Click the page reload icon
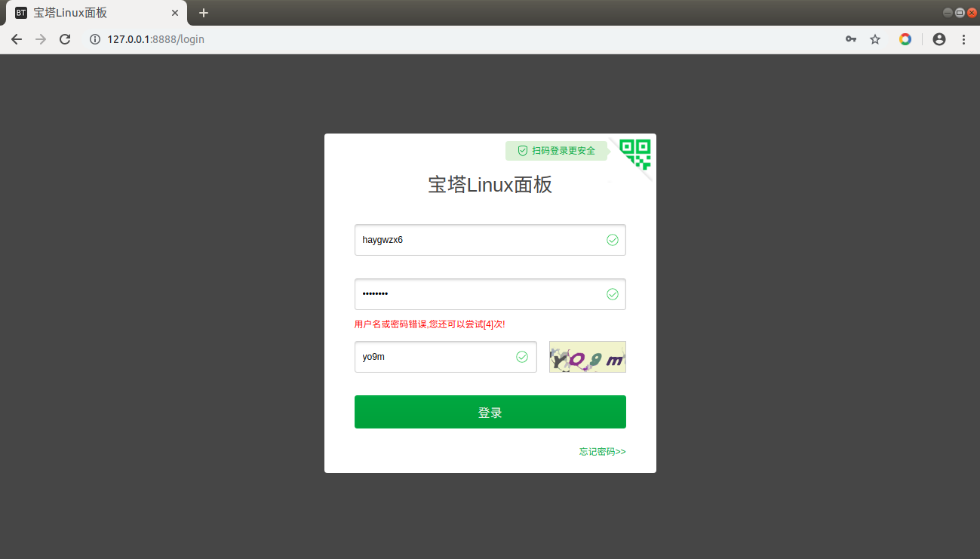Viewport: 980px width, 559px height. (x=65, y=39)
